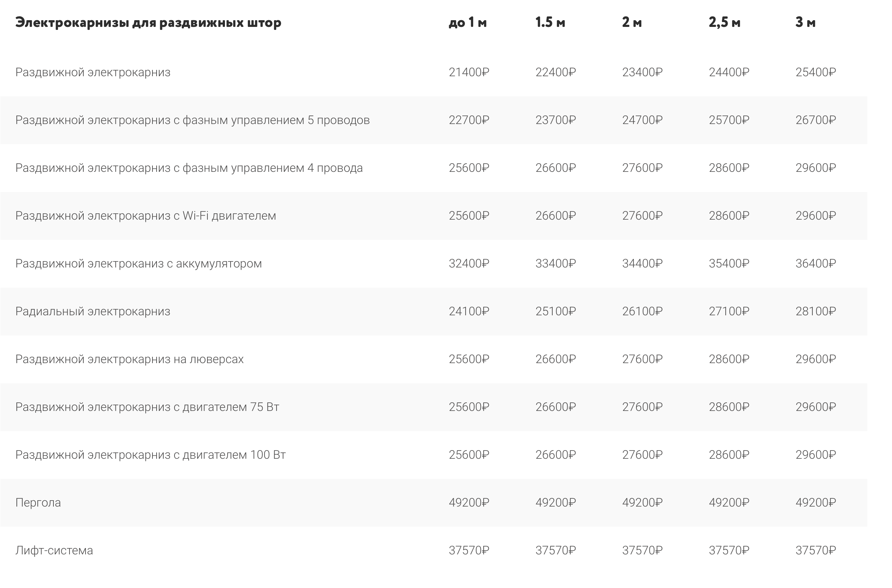
Task: Click price 21400₽ in first row
Action: (x=469, y=72)
